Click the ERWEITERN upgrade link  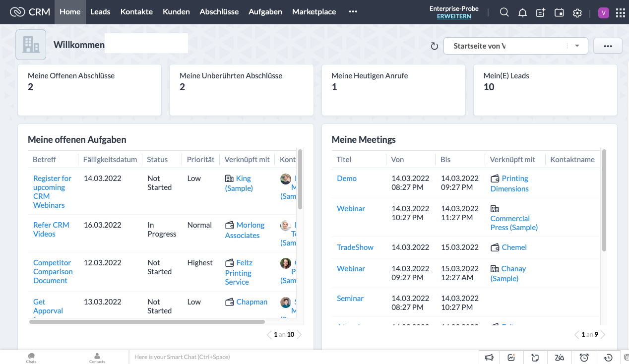(454, 16)
